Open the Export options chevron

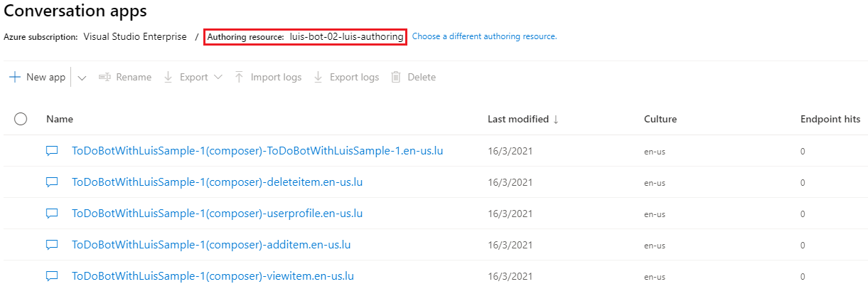tap(218, 78)
